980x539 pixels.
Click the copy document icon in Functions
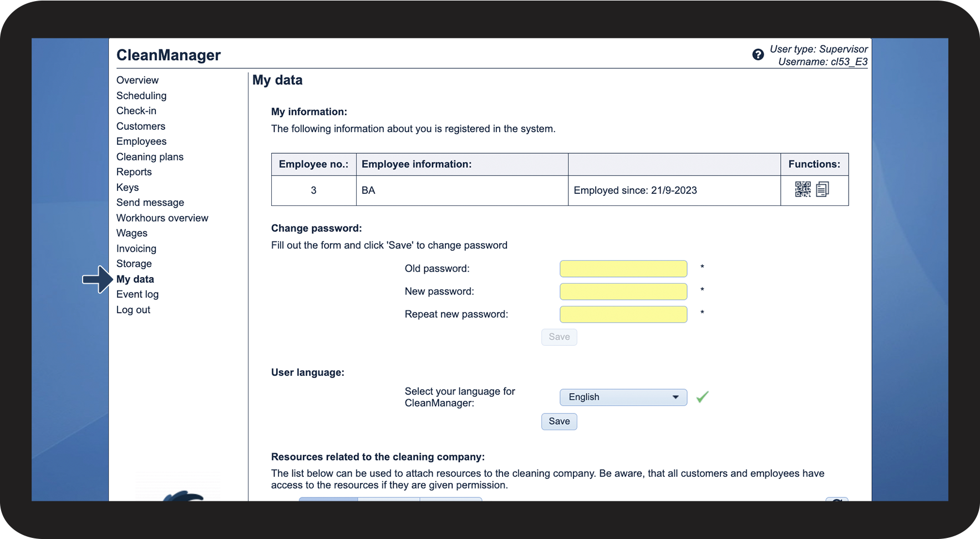click(x=822, y=189)
